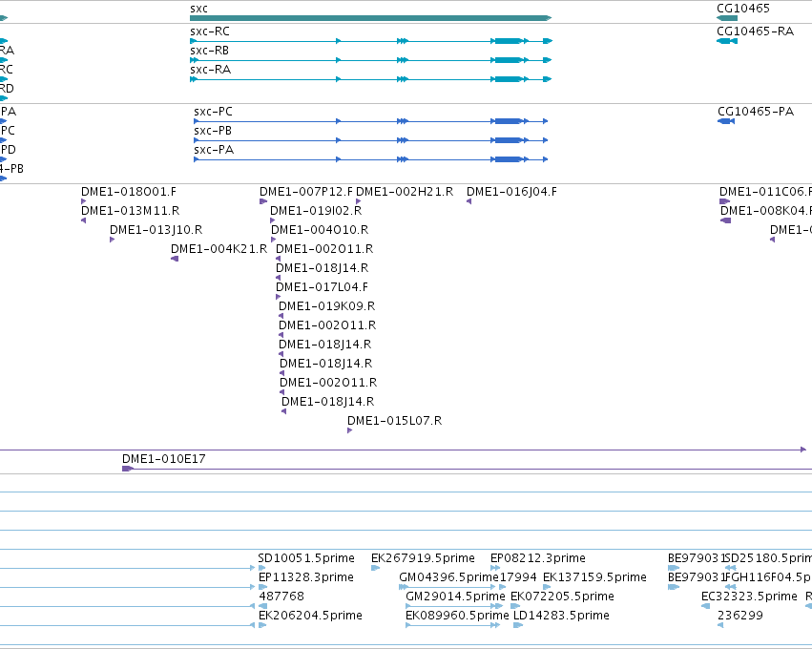The width and height of the screenshot is (812, 649).
Task: Select the EK089960.5prime EST
Action: pos(453,626)
